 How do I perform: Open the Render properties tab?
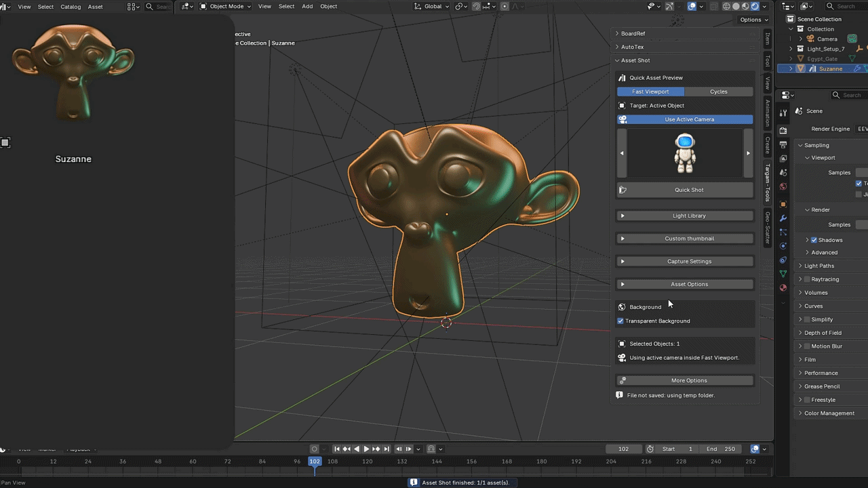(x=783, y=130)
